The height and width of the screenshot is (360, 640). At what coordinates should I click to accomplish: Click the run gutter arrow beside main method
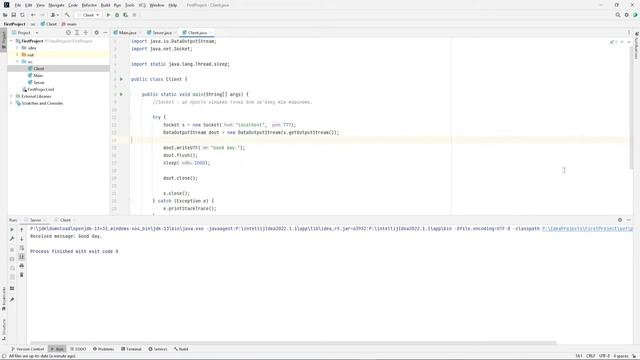tap(121, 94)
